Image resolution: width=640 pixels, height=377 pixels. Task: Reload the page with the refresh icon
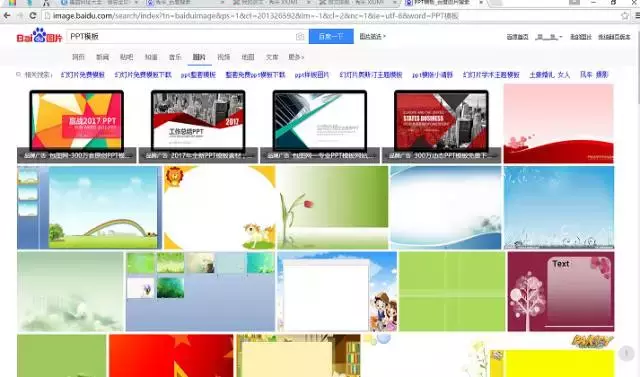tap(33, 16)
